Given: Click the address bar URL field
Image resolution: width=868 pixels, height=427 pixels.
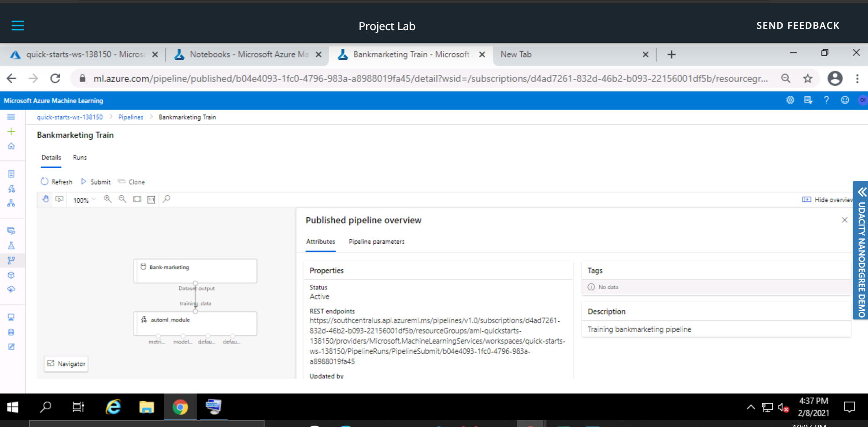Looking at the screenshot, I should (x=430, y=78).
